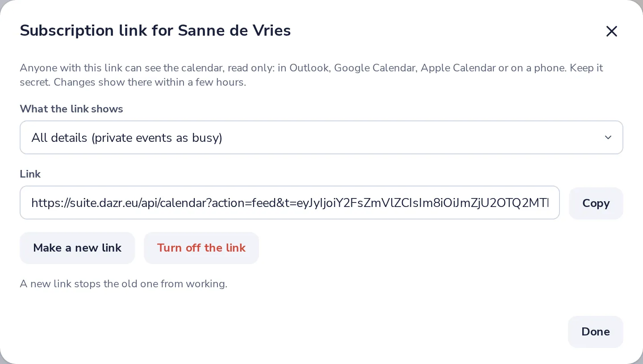Screen dimensions: 643x364
Task: Open the 'What the link shows' dropdown
Action: pos(321,137)
